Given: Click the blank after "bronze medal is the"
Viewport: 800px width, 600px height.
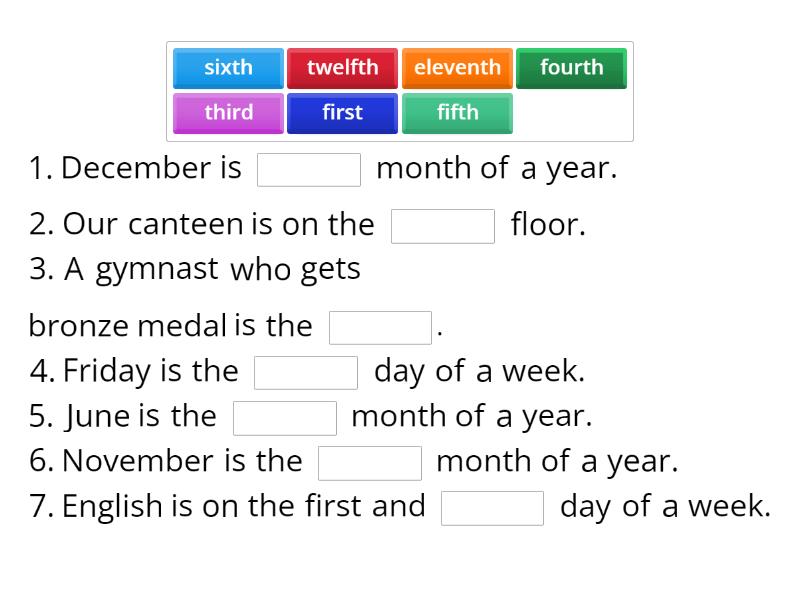Looking at the screenshot, I should click(380, 326).
